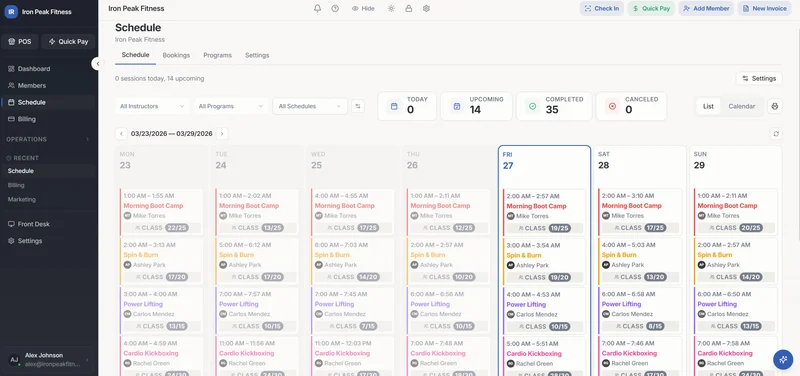Click the Completed stat card
The width and height of the screenshot is (800, 376).
click(x=554, y=106)
